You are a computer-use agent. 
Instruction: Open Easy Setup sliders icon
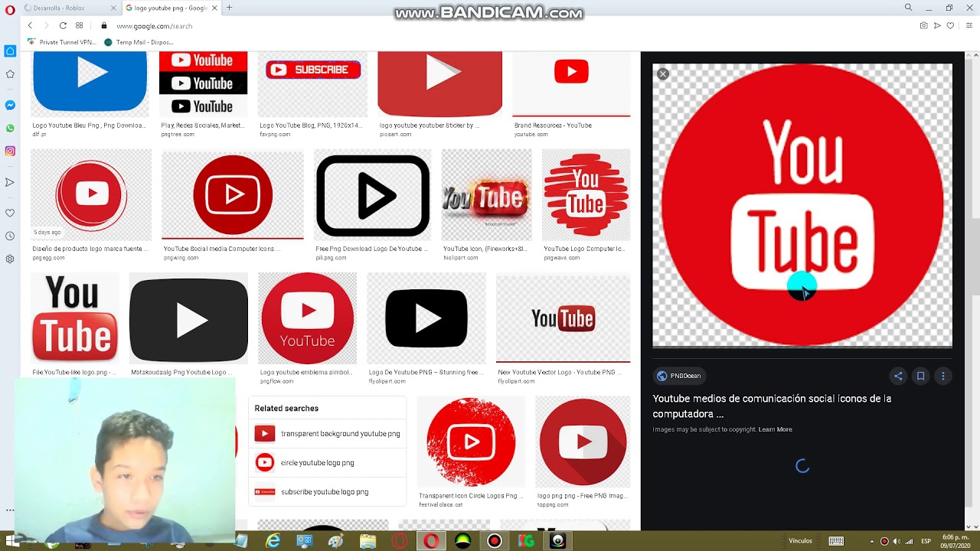[969, 25]
